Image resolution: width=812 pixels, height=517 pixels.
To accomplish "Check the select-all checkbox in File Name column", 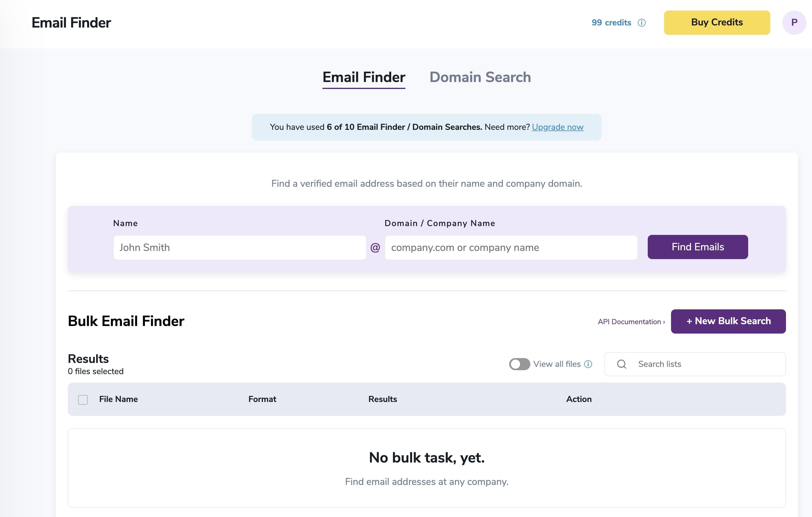I will [x=82, y=399].
